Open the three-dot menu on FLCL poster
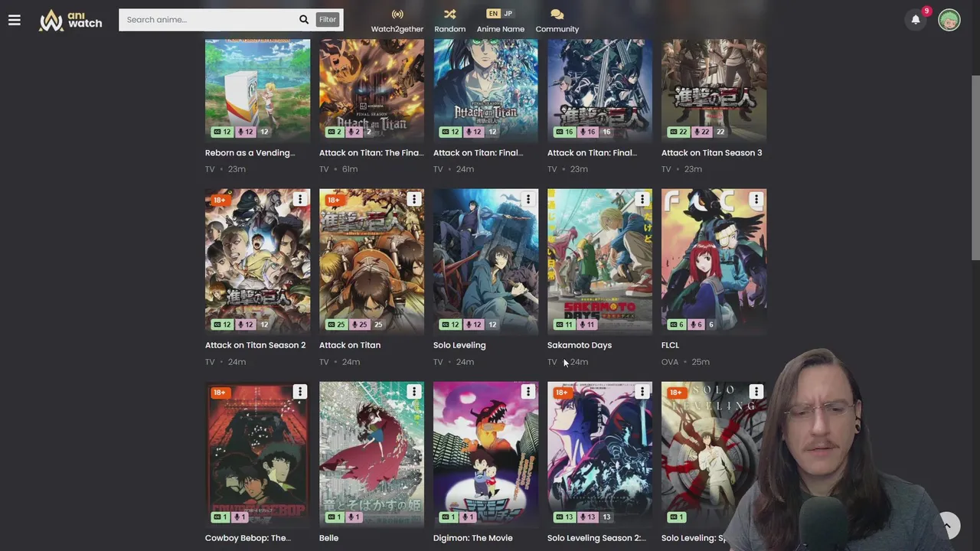This screenshot has width=980, height=551. 756,199
